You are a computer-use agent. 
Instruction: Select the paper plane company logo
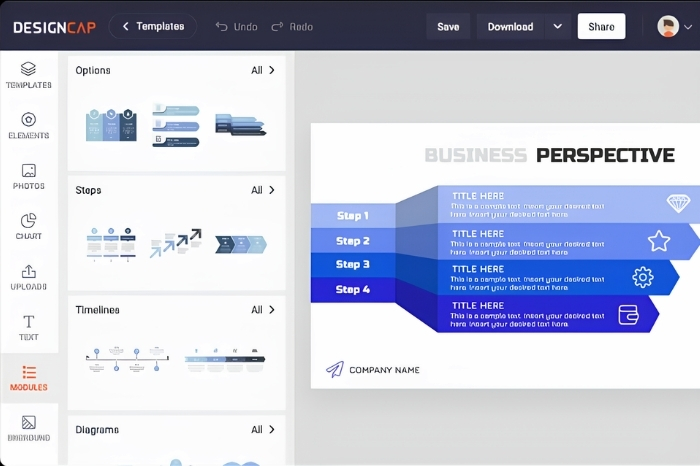point(335,370)
